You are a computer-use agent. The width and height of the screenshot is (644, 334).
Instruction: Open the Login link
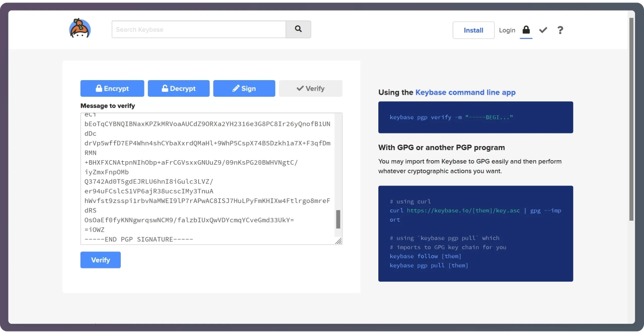[507, 30]
